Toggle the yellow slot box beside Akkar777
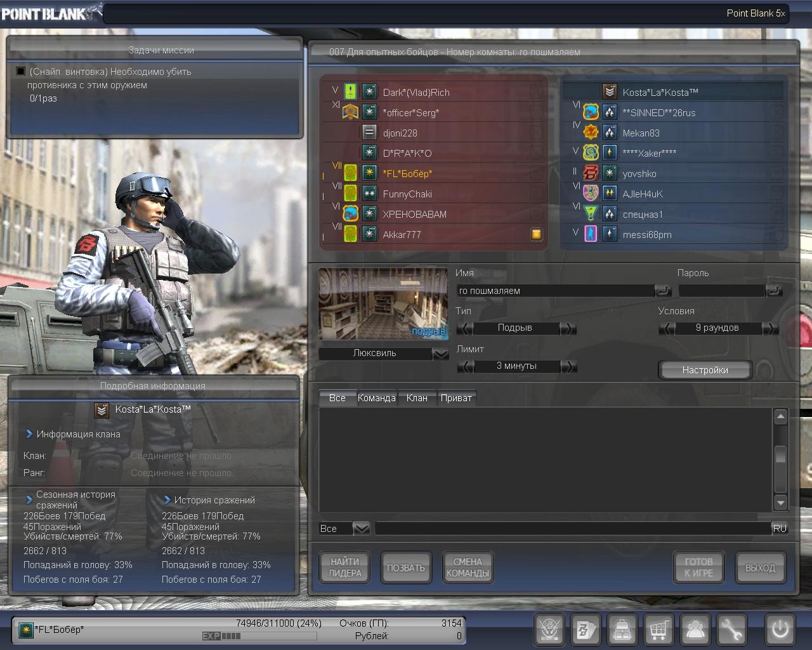Viewport: 812px width, 650px height. [536, 234]
